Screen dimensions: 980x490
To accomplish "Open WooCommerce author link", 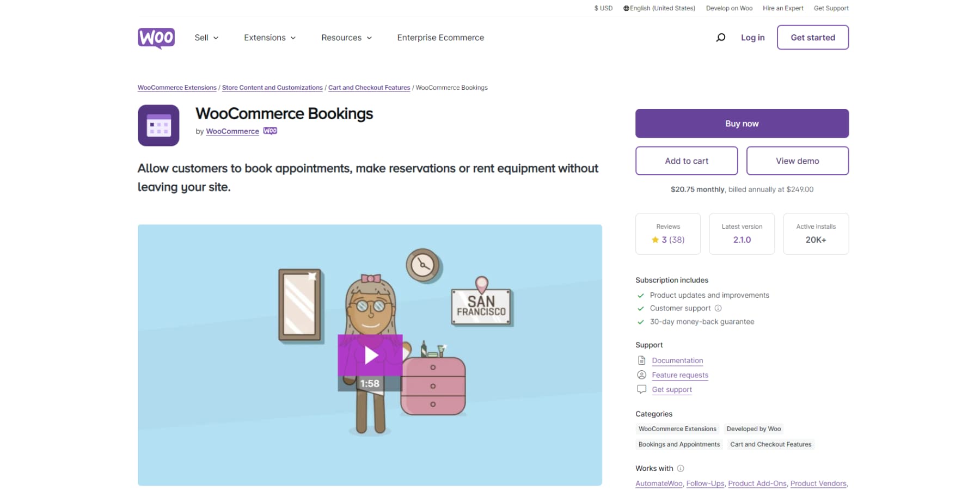I will [x=232, y=131].
